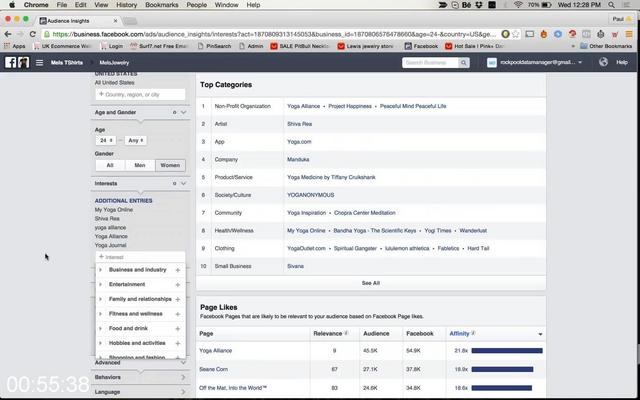The height and width of the screenshot is (400, 640).
Task: Open the maximum age Any dropdown
Action: click(x=136, y=140)
